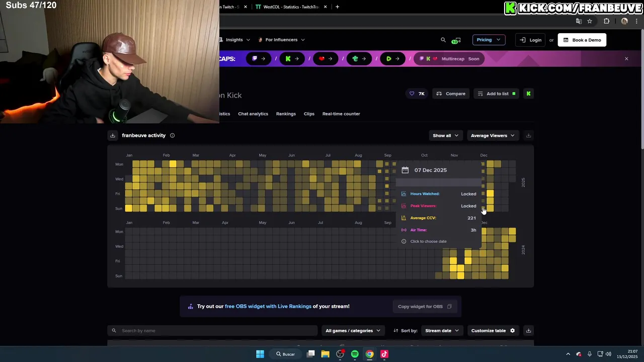Click the Sort by arrows icon
This screenshot has width=644, height=362.
click(x=396, y=330)
